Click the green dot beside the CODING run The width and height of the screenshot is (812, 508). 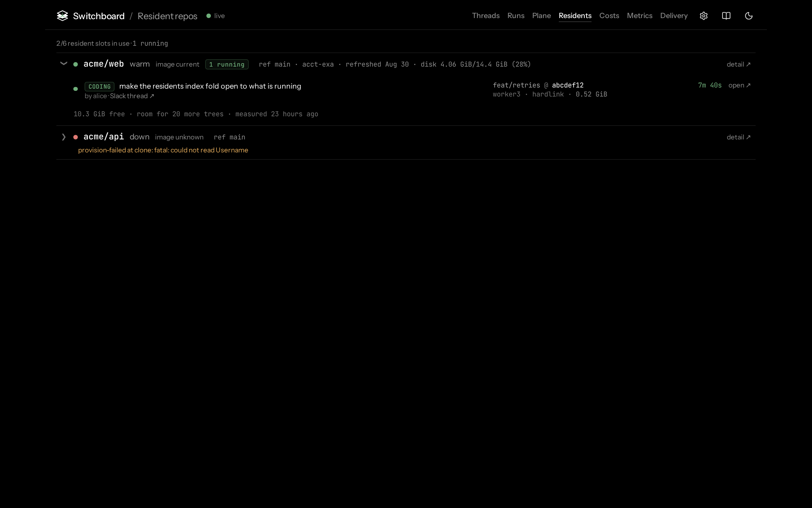[76, 89]
